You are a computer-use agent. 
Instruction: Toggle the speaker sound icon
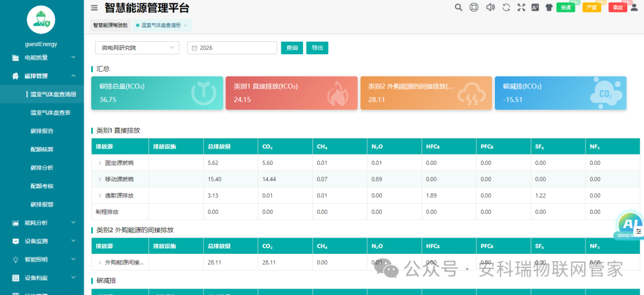490,7
